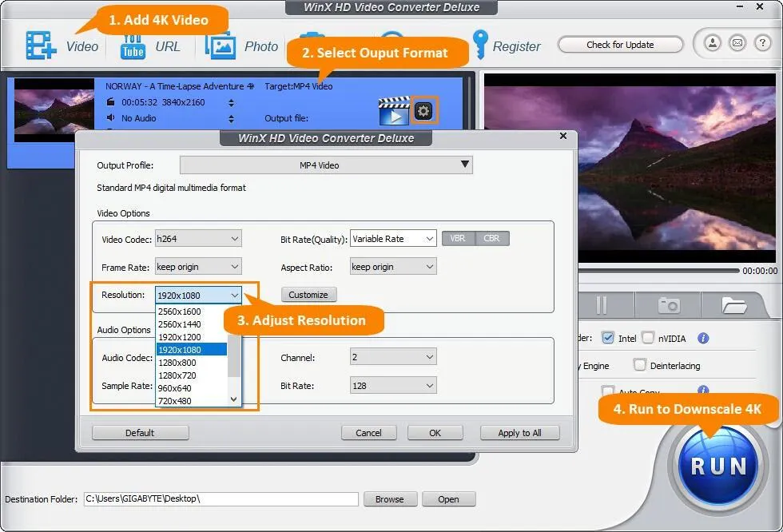Choose 2560x1440 in the resolution list

(179, 324)
